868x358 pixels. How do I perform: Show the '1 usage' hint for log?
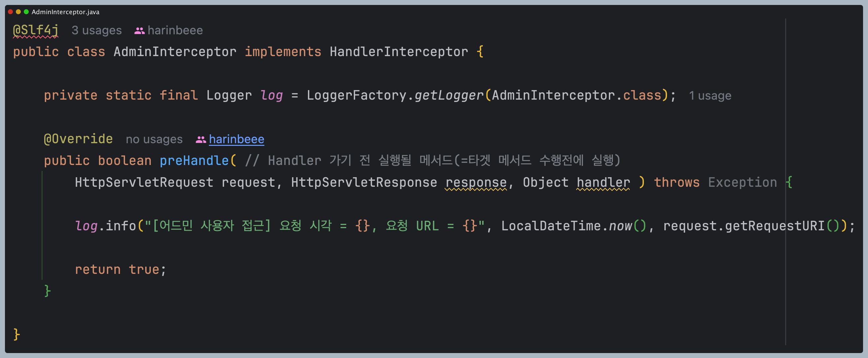(710, 96)
